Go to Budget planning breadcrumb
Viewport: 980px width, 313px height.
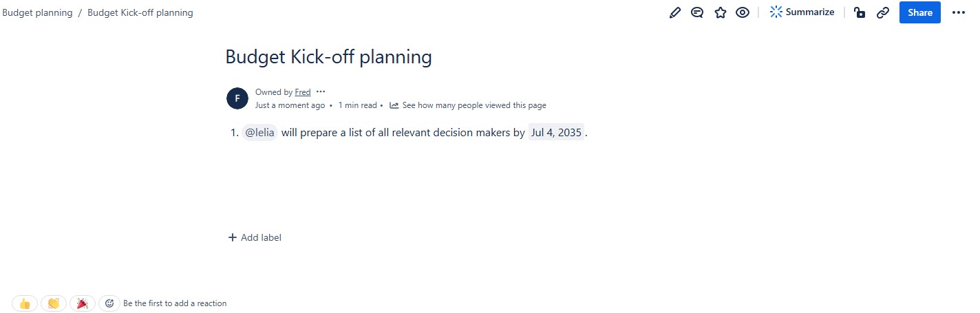coord(37,13)
